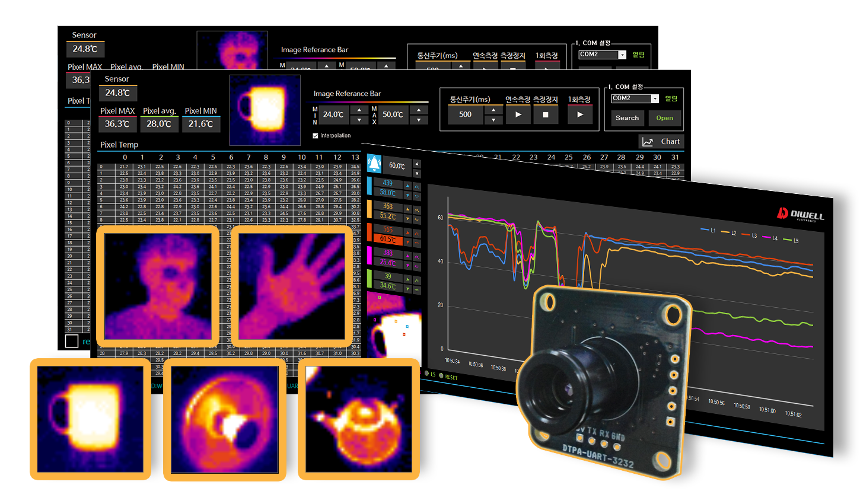Click the MAX 50.0℃ value field
860x504 pixels.
(394, 114)
